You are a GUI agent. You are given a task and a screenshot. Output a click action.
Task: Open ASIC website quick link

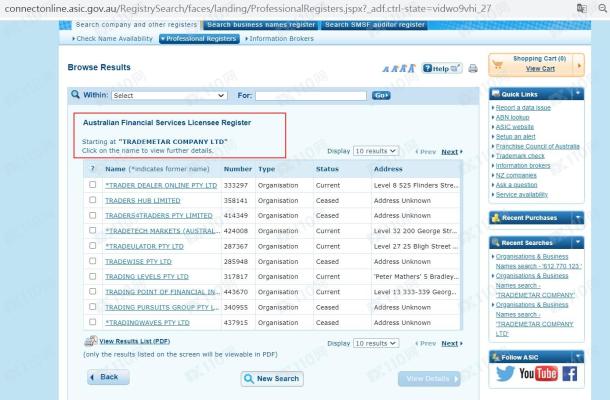(515, 127)
